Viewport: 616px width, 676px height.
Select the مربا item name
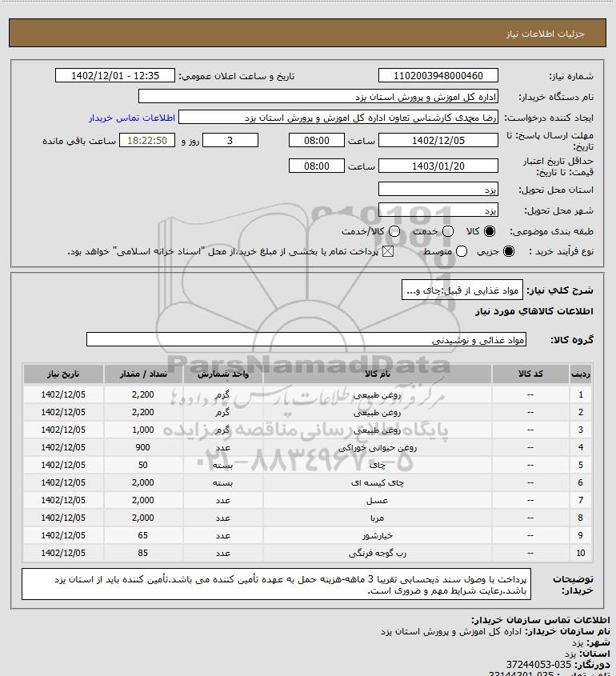[x=377, y=518]
